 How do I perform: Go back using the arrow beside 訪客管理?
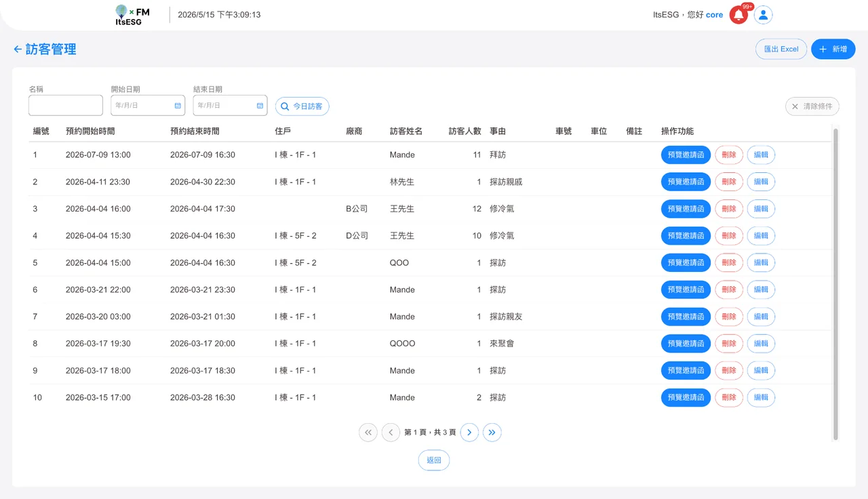[18, 49]
